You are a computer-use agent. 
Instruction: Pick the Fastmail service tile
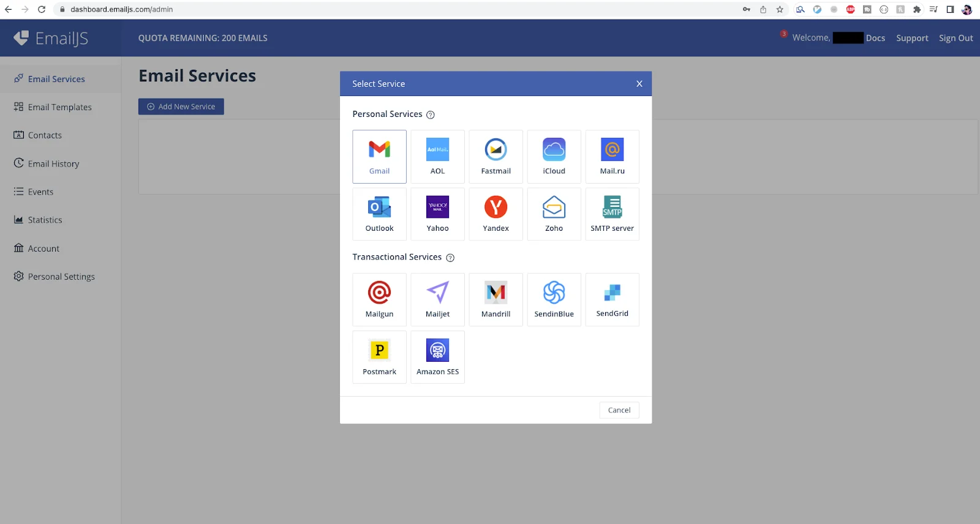click(496, 157)
